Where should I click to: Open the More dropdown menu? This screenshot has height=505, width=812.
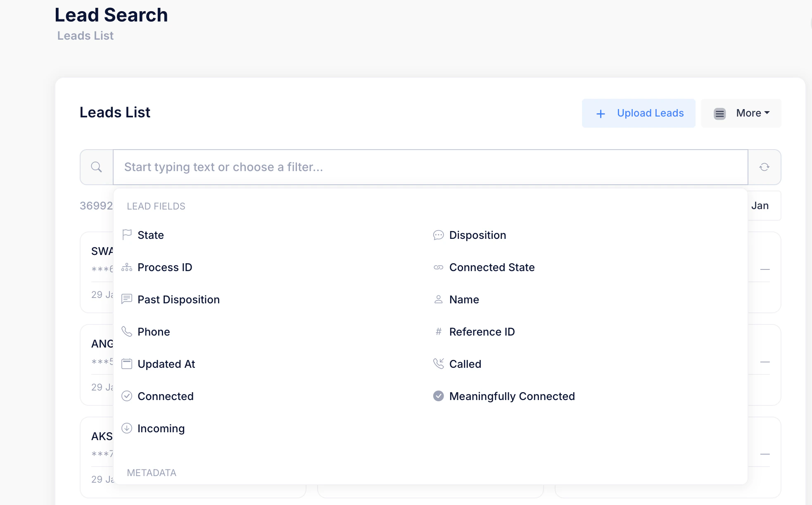[x=753, y=113]
